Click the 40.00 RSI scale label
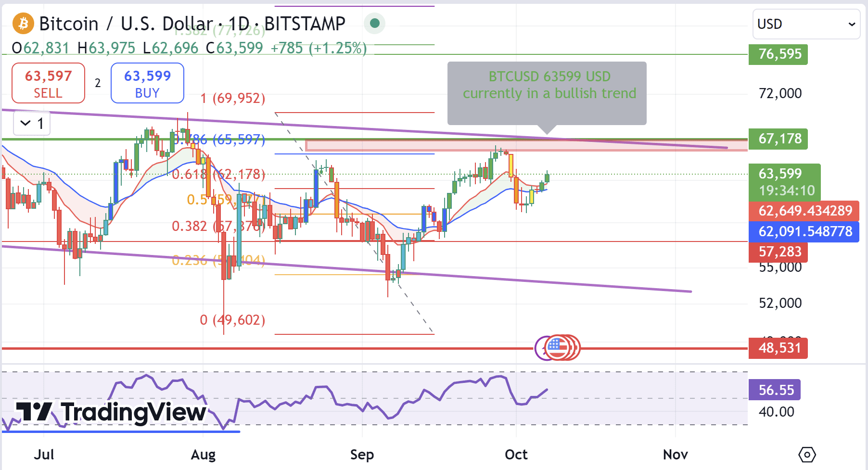Viewport: 868px width, 470px height. click(x=776, y=412)
